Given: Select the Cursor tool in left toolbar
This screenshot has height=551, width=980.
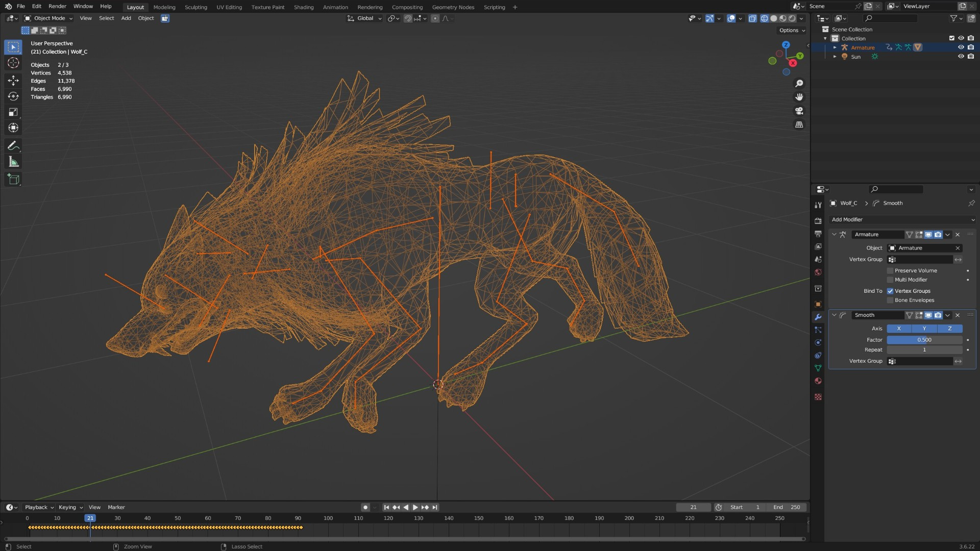Looking at the screenshot, I should 13,63.
